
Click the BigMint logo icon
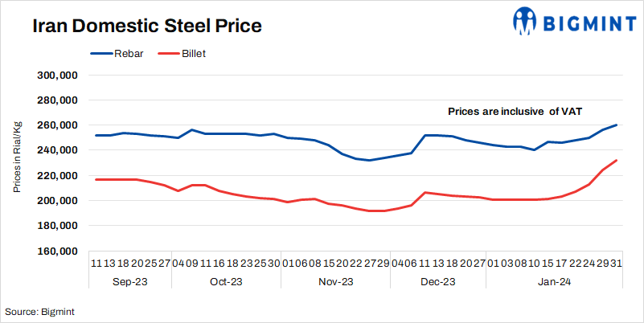[526, 22]
